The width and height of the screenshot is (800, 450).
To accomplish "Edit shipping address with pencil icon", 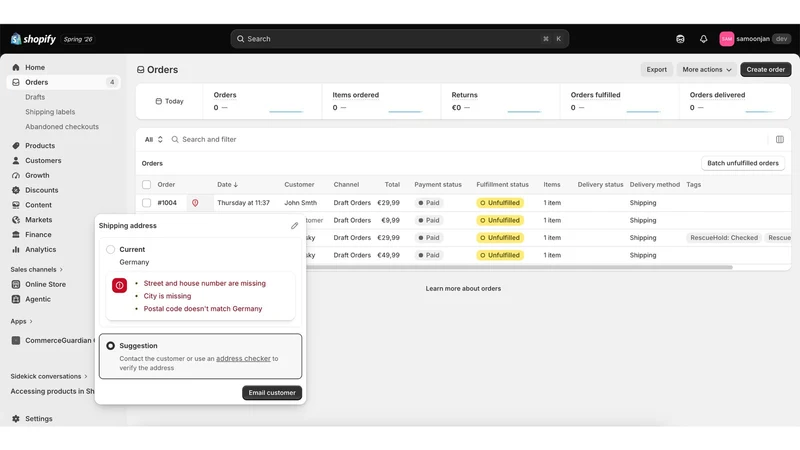I will coord(294,226).
